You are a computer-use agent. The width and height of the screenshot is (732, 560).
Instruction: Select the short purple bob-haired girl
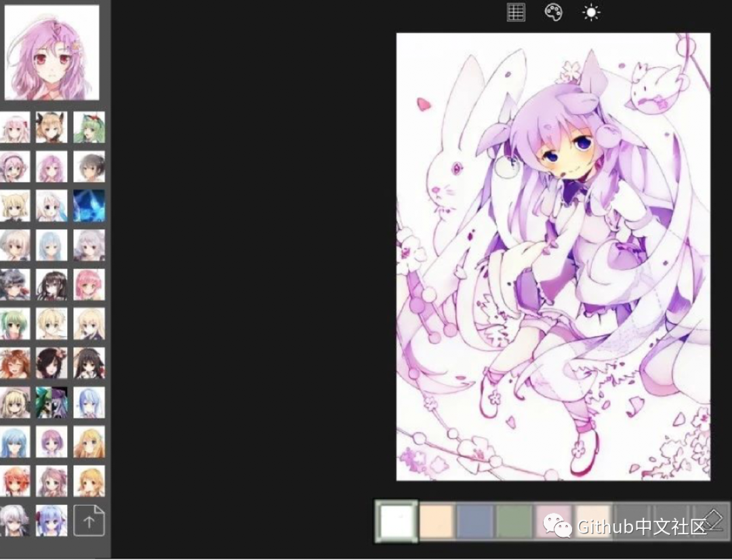pyautogui.click(x=52, y=442)
